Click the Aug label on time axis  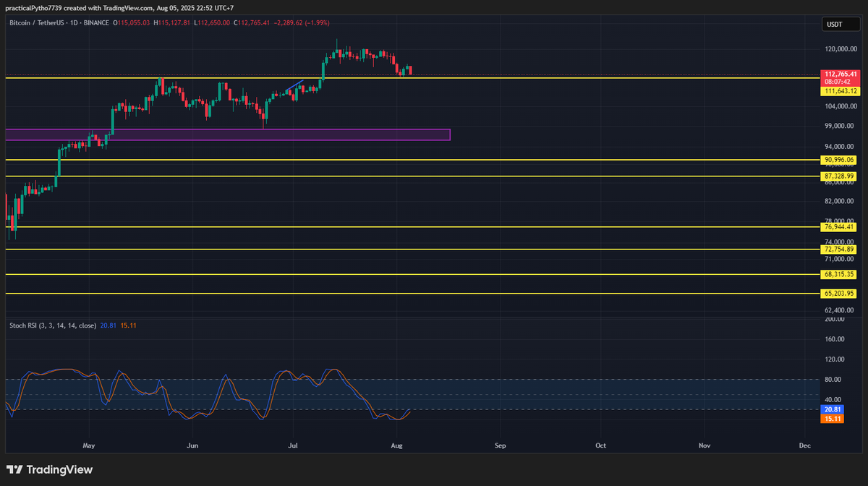396,446
